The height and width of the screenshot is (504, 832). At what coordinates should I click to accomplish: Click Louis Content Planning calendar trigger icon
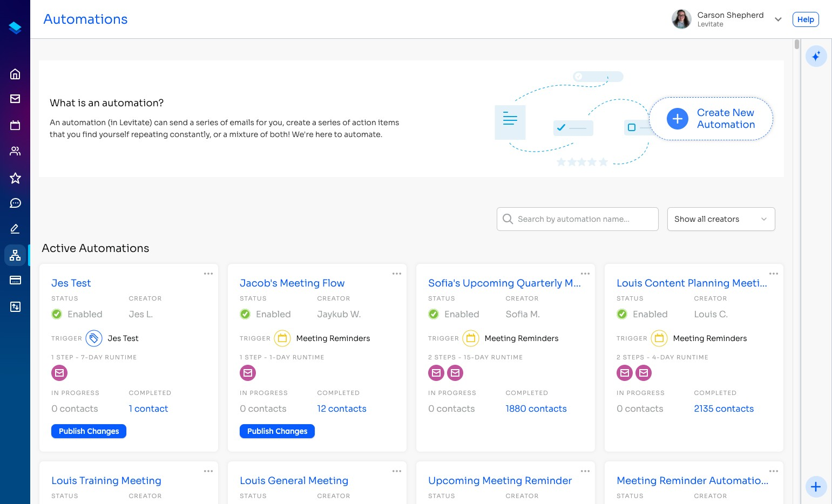click(x=659, y=338)
